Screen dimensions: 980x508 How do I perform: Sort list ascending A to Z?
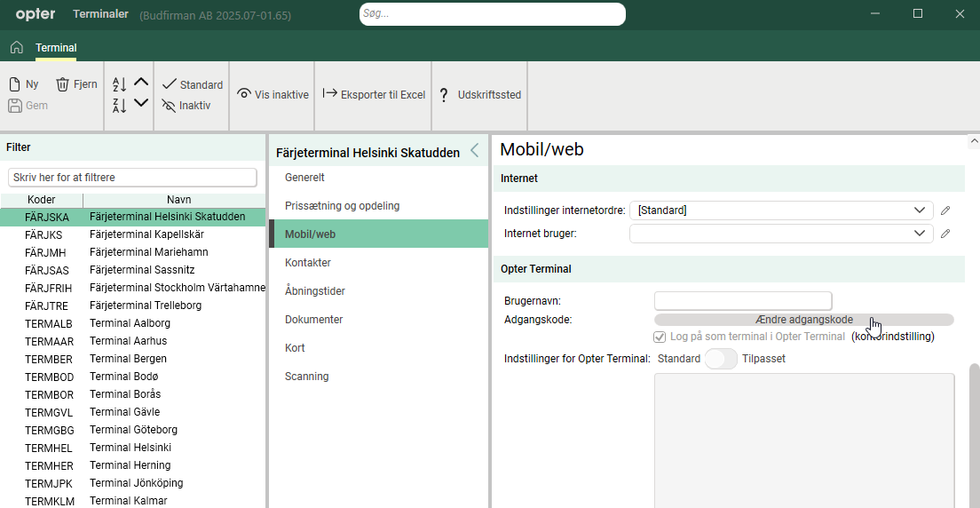point(119,84)
